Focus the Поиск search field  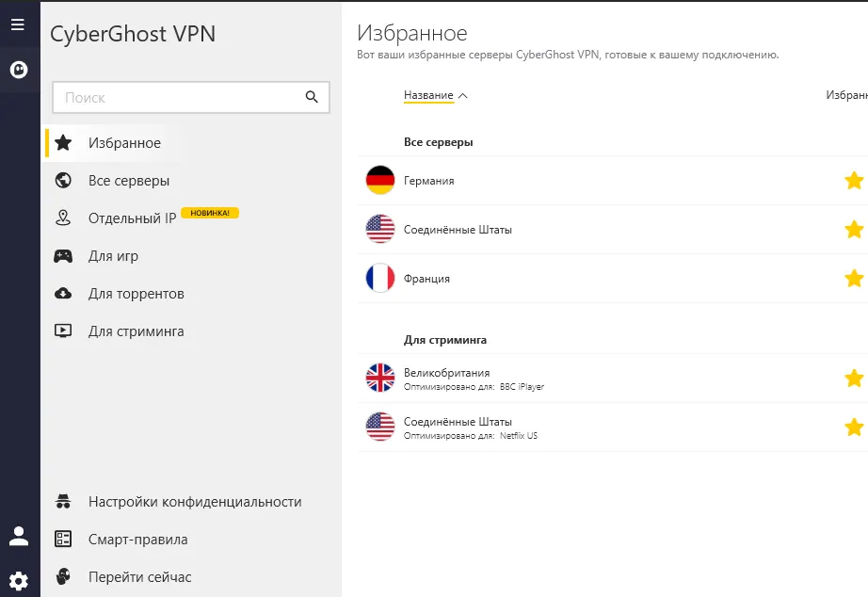179,97
